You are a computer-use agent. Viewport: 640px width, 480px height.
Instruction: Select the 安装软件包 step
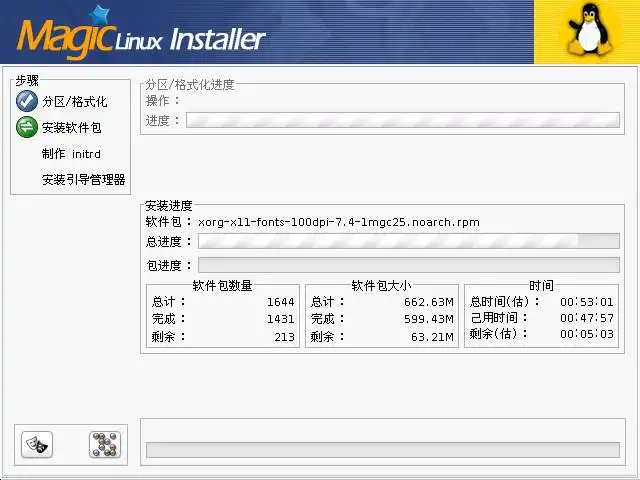tap(72, 128)
